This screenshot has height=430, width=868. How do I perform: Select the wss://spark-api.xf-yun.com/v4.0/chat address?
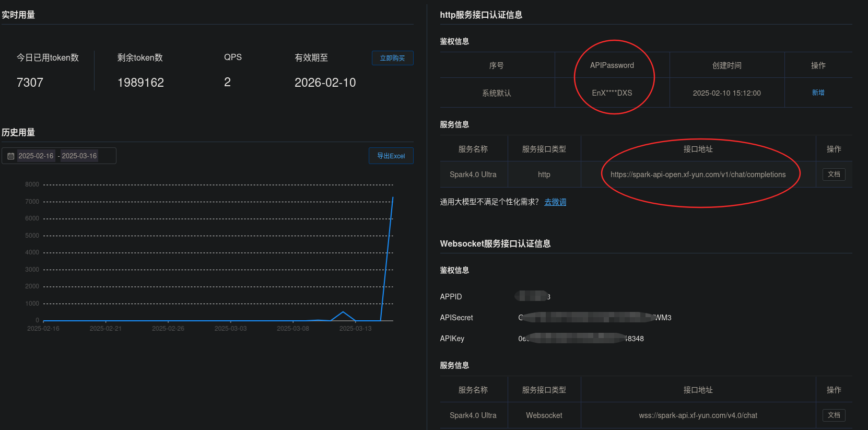pyautogui.click(x=698, y=415)
